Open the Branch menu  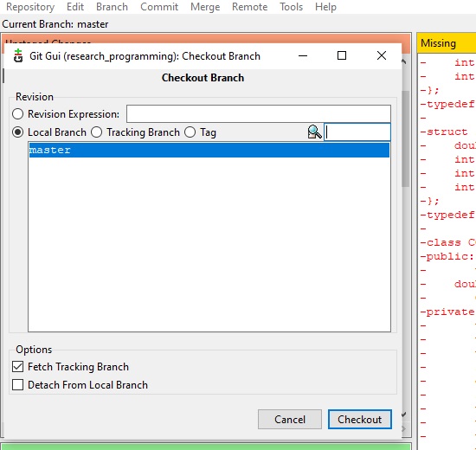coord(112,7)
